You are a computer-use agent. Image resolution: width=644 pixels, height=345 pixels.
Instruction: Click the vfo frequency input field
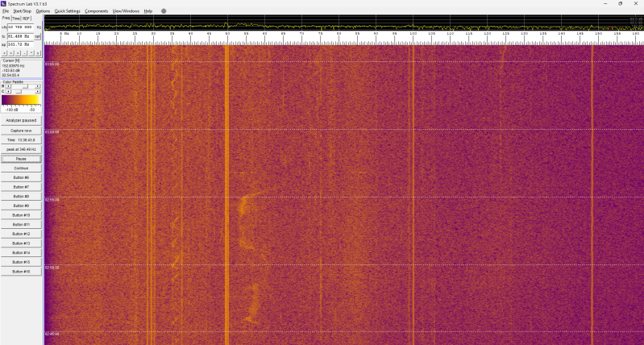(20, 27)
